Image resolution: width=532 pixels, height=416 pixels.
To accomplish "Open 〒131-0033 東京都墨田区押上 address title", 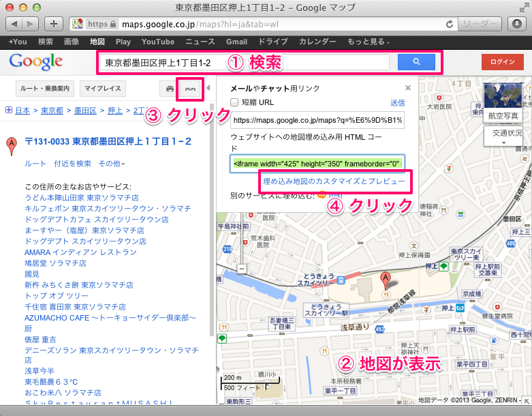I will point(108,141).
